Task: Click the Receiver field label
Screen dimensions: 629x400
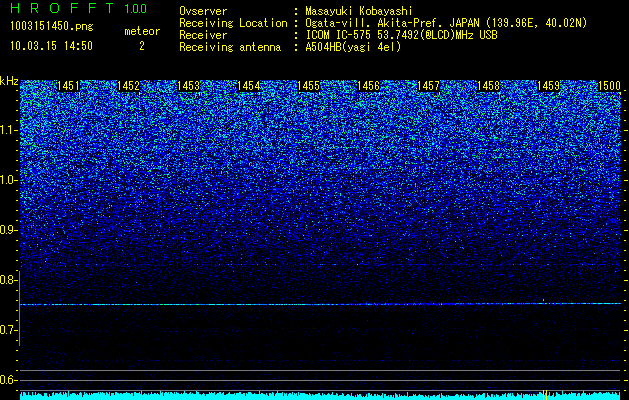Action: (x=203, y=35)
